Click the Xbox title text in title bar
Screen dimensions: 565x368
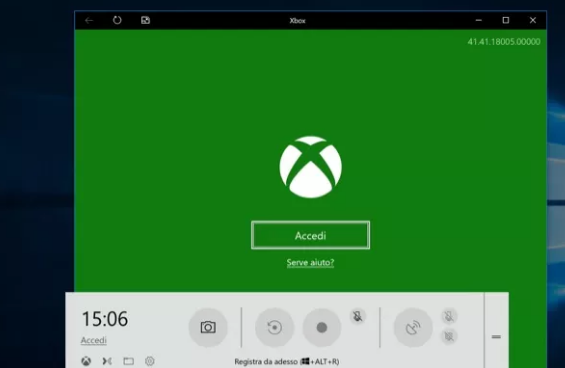298,21
